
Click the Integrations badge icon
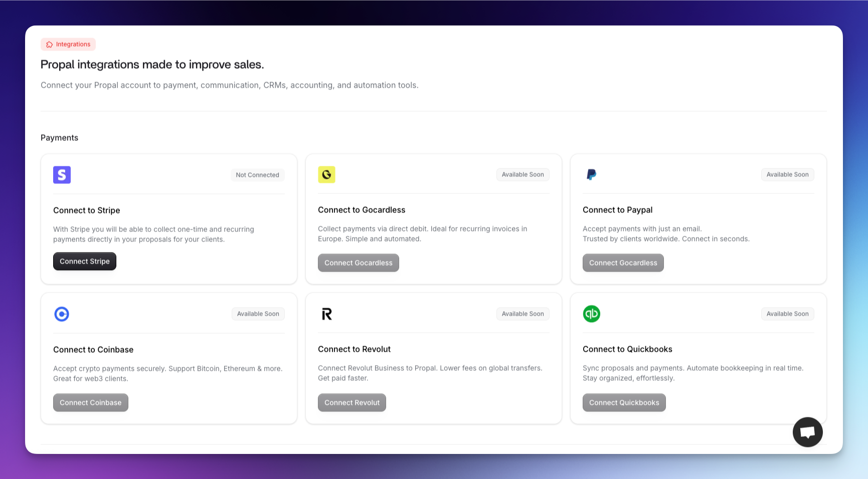click(49, 44)
